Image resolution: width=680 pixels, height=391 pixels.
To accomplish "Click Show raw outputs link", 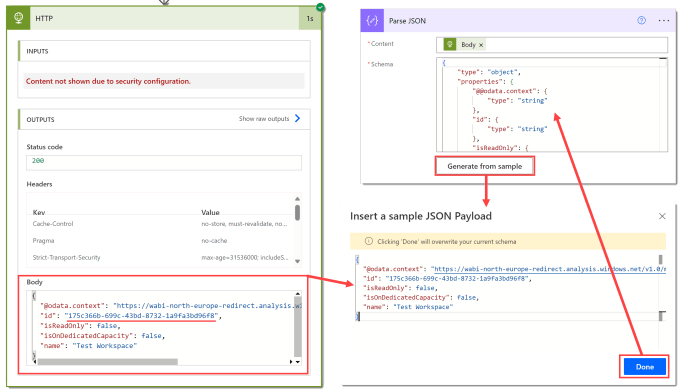I will [x=264, y=118].
